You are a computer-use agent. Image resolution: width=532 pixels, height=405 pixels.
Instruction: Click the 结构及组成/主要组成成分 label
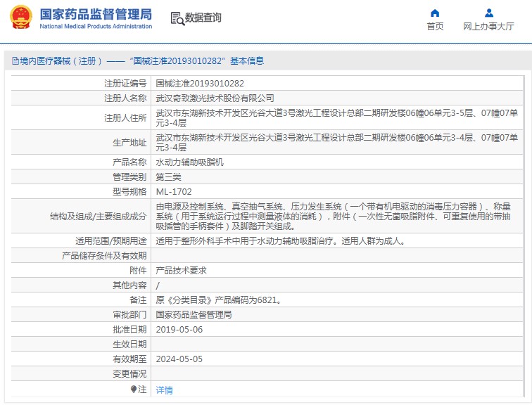click(98, 217)
